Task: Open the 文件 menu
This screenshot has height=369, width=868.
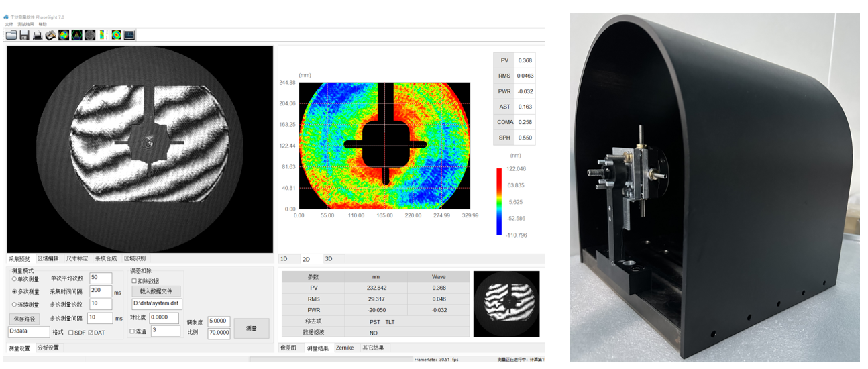Action: tap(9, 24)
